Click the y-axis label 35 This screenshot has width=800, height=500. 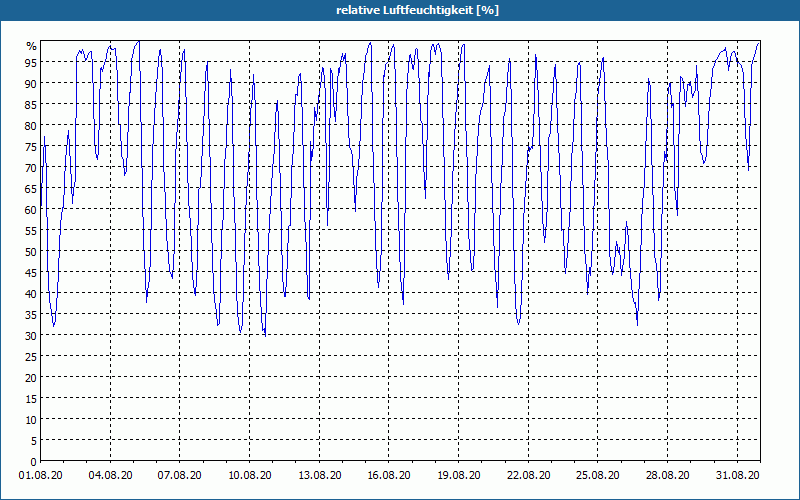point(31,315)
